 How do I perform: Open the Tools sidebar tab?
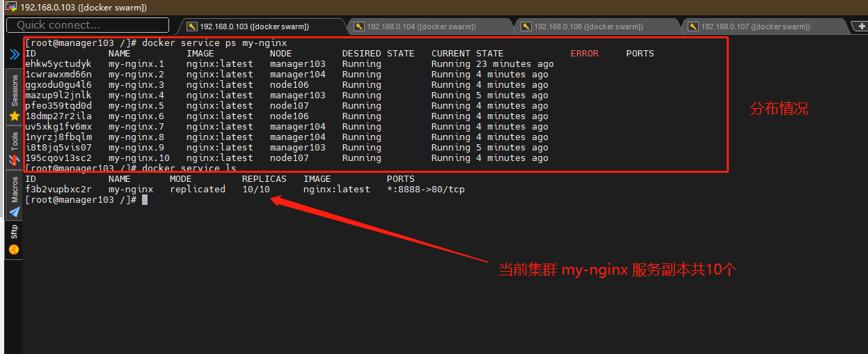[14, 141]
